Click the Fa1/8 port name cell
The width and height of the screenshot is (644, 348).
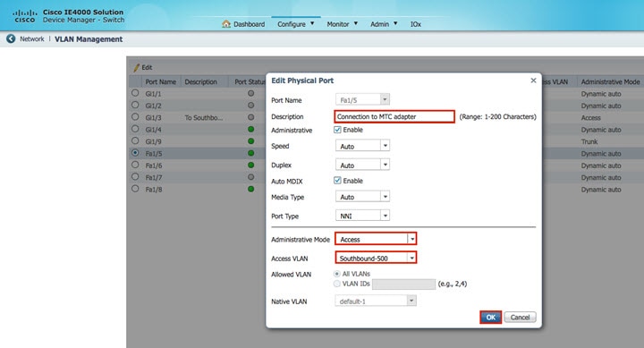154,190
